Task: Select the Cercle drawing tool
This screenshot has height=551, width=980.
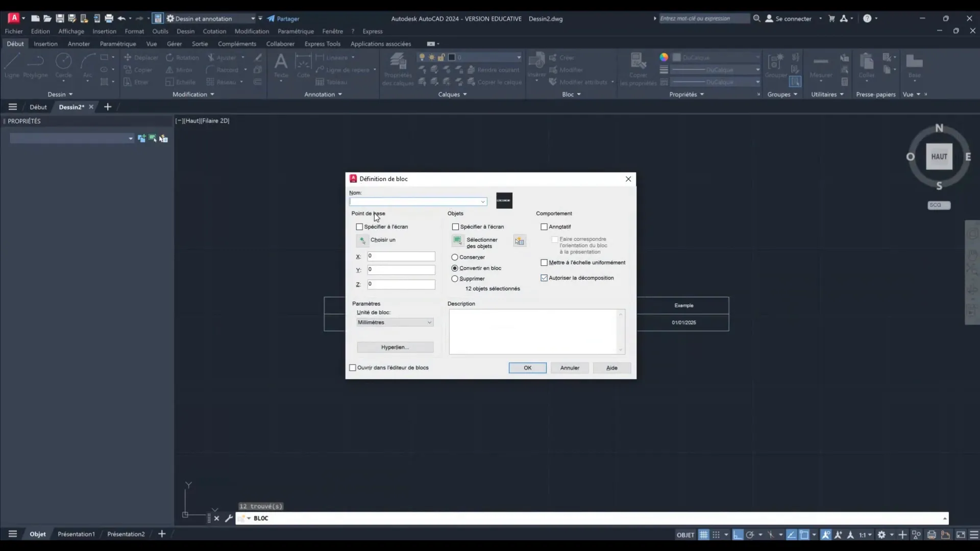Action: pyautogui.click(x=63, y=66)
